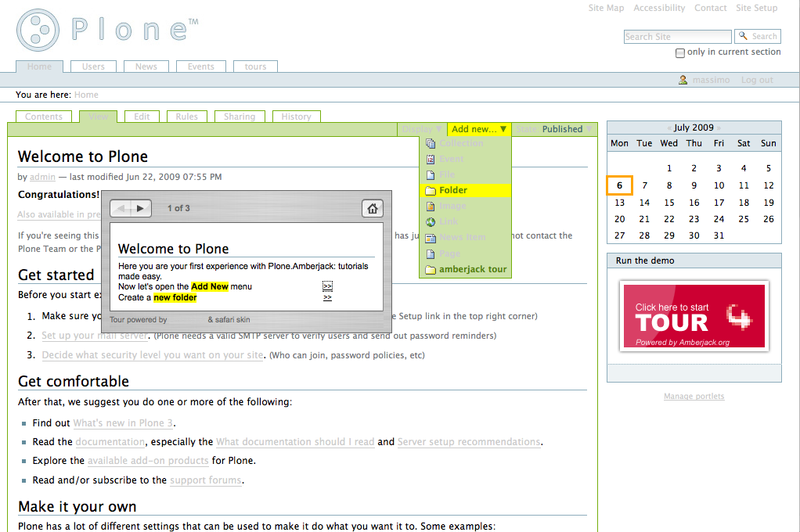Click the Search button
This screenshot has width=800, height=532.
[758, 36]
